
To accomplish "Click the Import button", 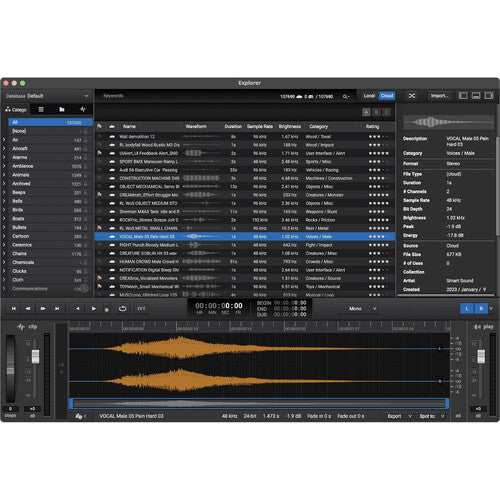I will click(x=440, y=96).
